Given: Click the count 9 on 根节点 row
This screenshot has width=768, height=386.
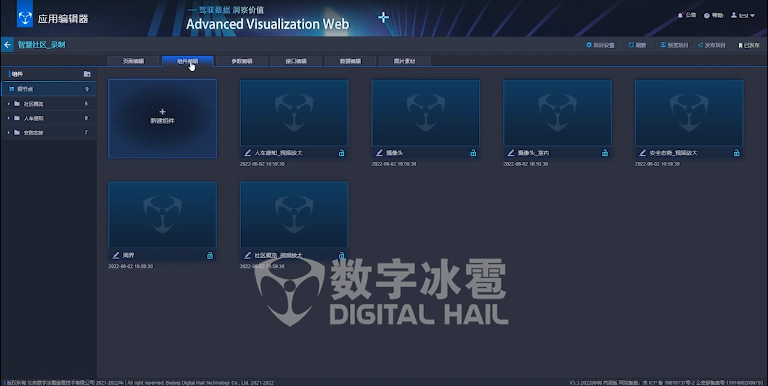Looking at the screenshot, I should 87,89.
